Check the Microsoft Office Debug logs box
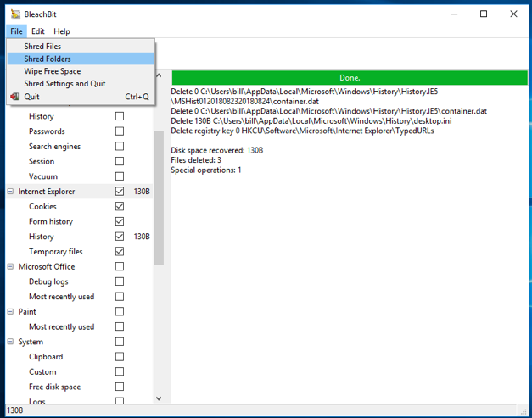Image resolution: width=532 pixels, height=418 pixels. point(120,281)
